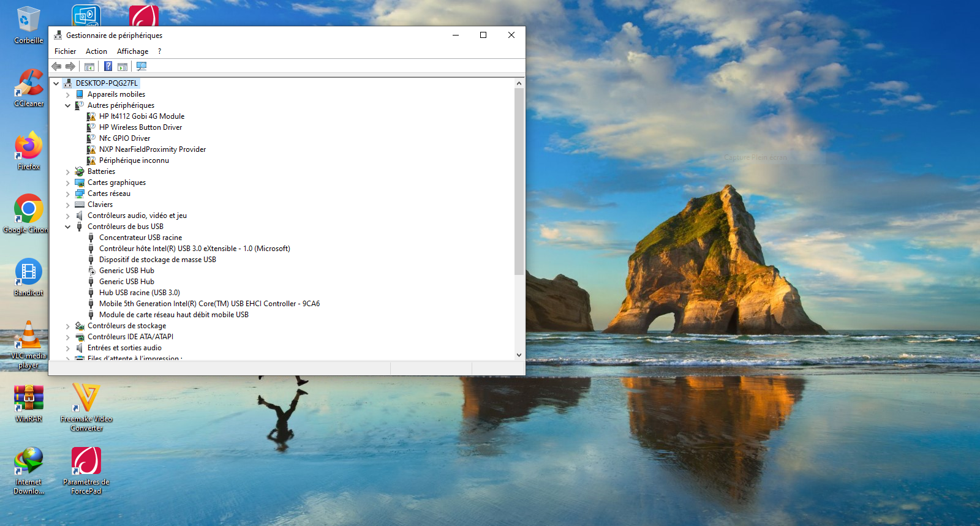Click the Concentrateur USB racine plug icon
The width and height of the screenshot is (980, 526).
click(91, 238)
